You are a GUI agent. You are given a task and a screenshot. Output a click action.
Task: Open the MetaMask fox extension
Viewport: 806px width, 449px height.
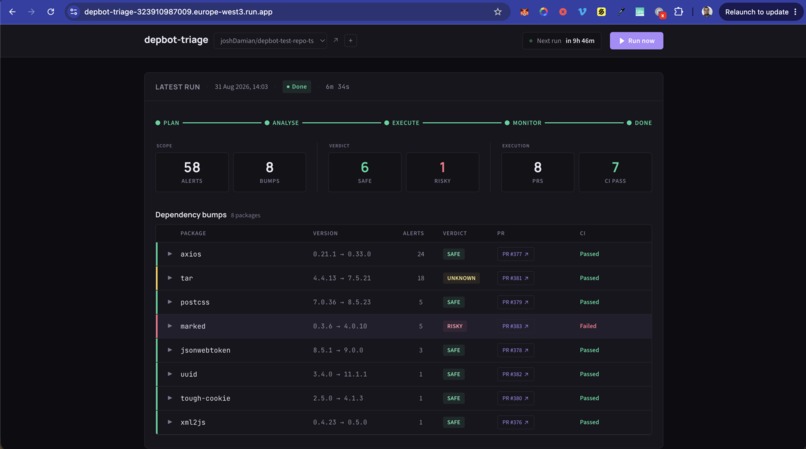coord(524,12)
